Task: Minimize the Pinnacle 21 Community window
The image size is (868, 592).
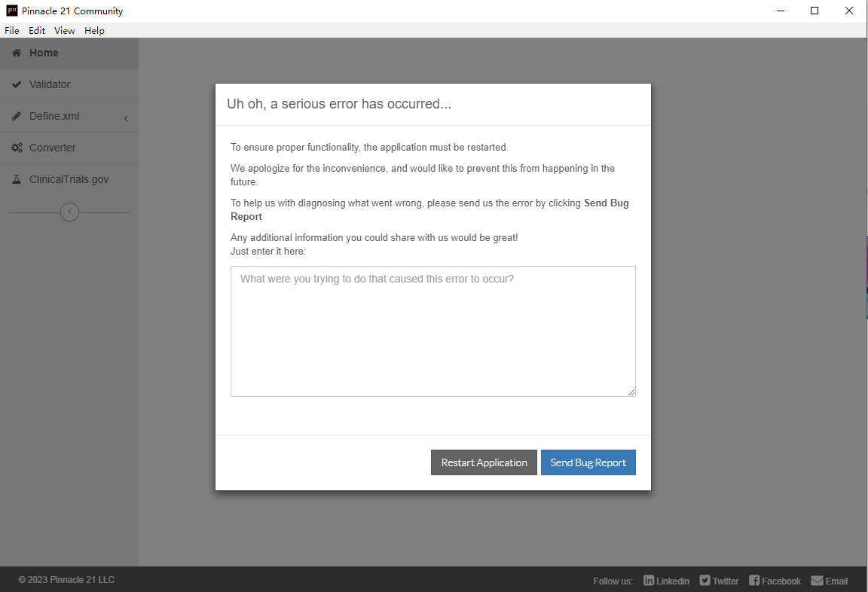Action: click(x=781, y=11)
